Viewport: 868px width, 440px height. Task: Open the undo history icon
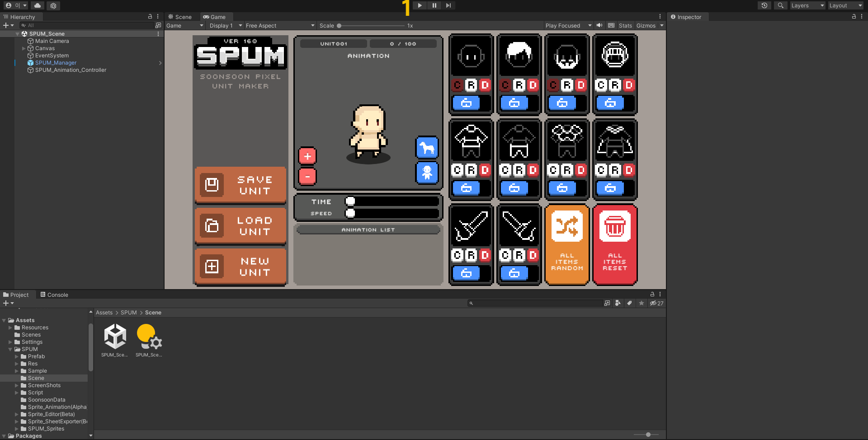click(764, 5)
